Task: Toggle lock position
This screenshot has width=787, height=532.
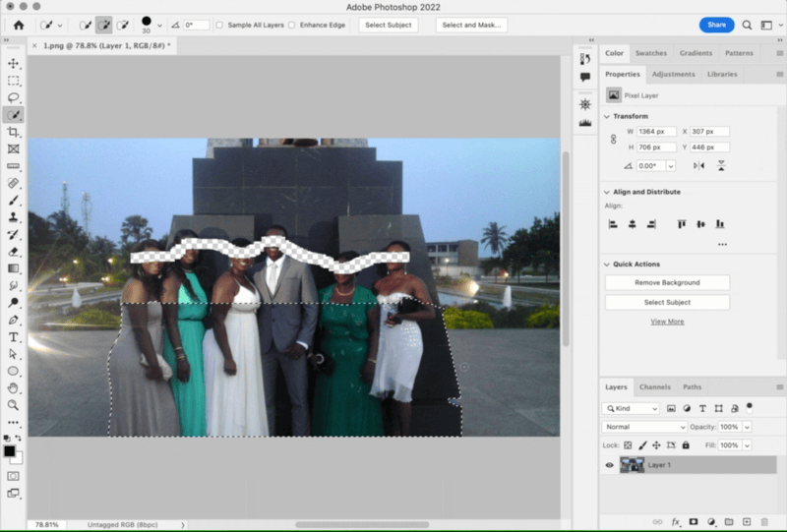Action: (656, 445)
